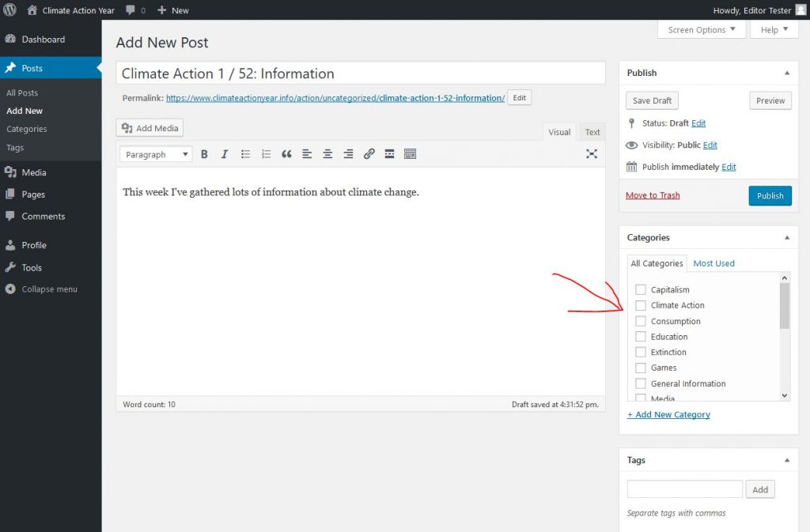Image resolution: width=810 pixels, height=532 pixels.
Task: Click the Categories list scrollbar down arrow
Action: pos(785,395)
